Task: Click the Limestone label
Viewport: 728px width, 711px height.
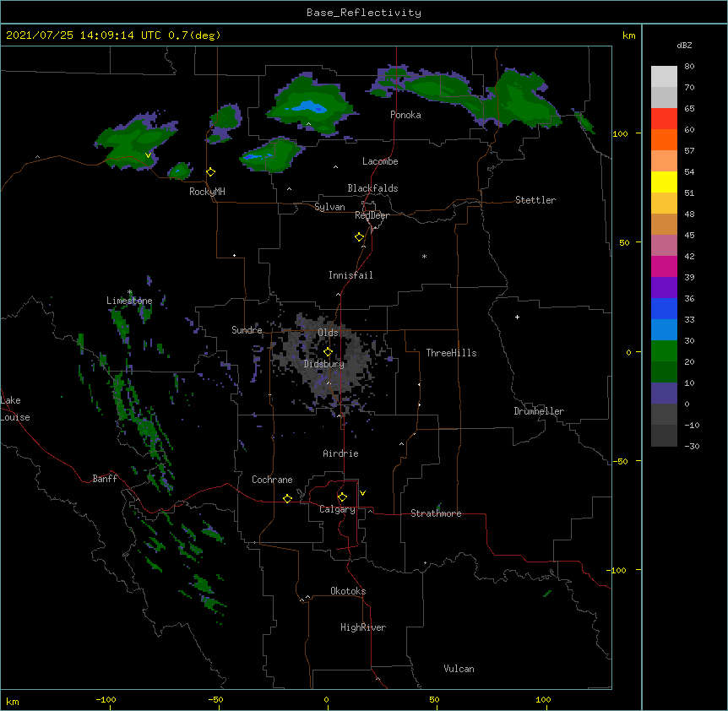Action: (x=129, y=301)
